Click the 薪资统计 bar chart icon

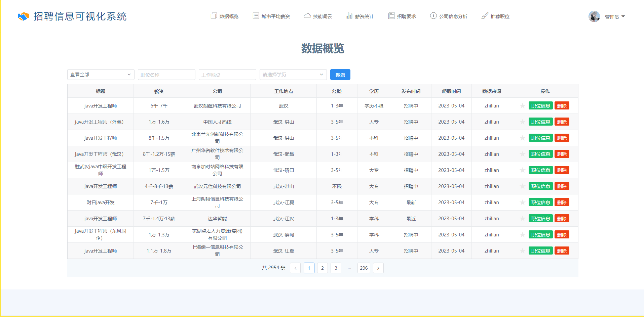click(349, 16)
